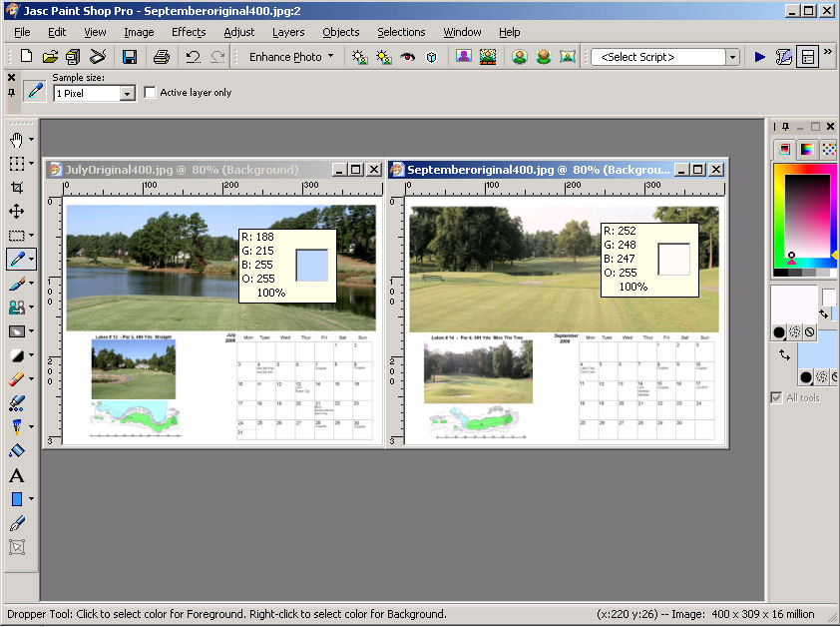Image resolution: width=840 pixels, height=627 pixels.
Task: Choose the Move tool
Action: (x=16, y=212)
